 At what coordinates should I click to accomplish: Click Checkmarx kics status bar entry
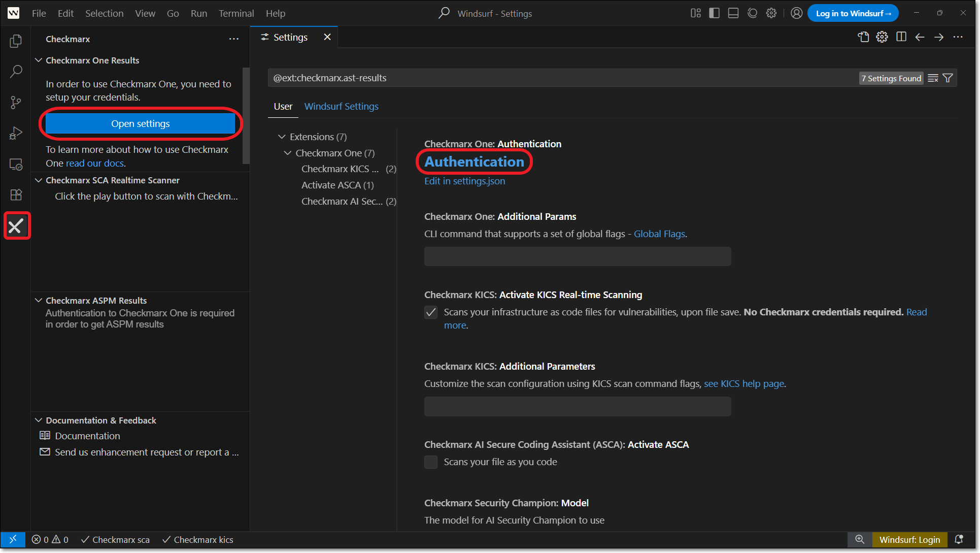pos(198,540)
